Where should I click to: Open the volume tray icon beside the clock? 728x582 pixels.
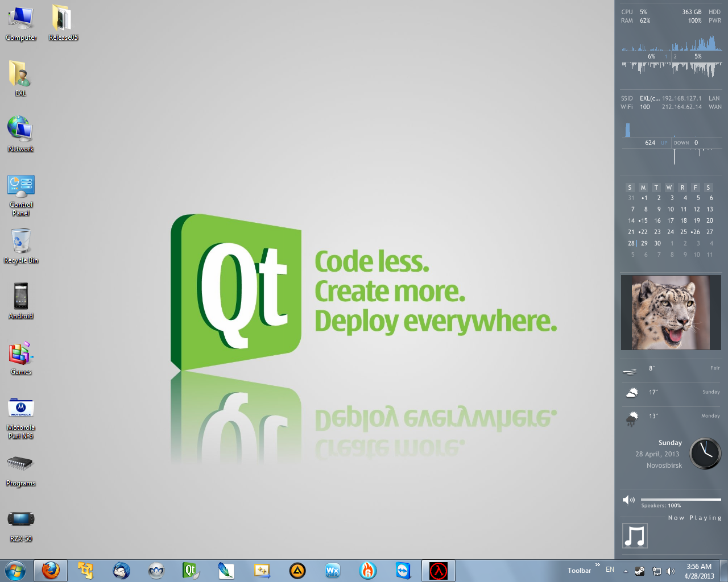pyautogui.click(x=671, y=571)
